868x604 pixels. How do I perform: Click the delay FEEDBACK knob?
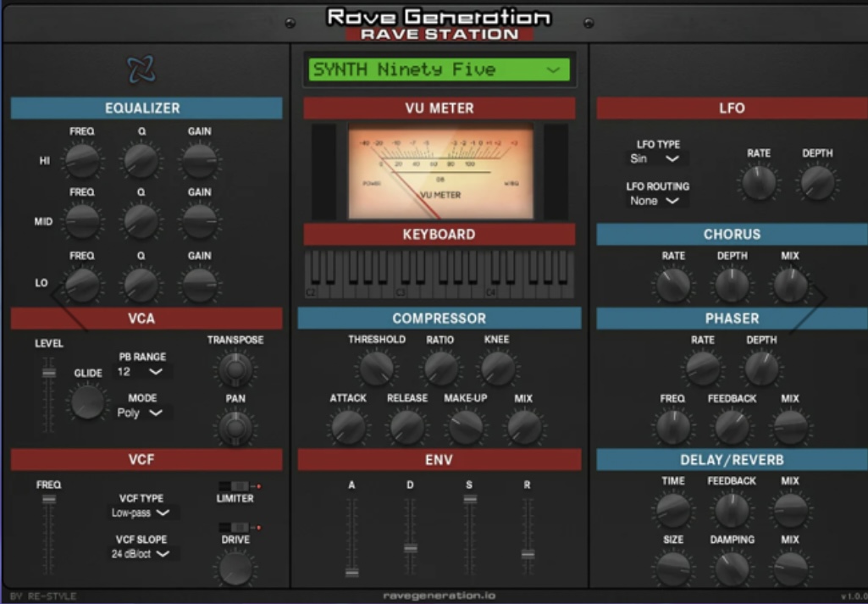tap(732, 510)
